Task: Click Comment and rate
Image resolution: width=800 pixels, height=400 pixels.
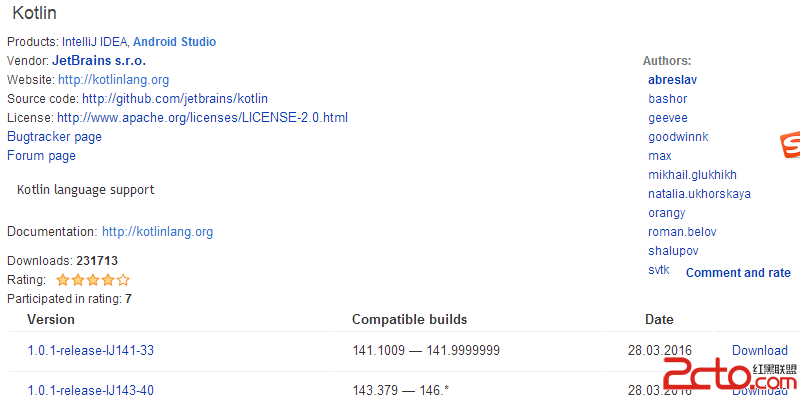Action: pos(738,272)
